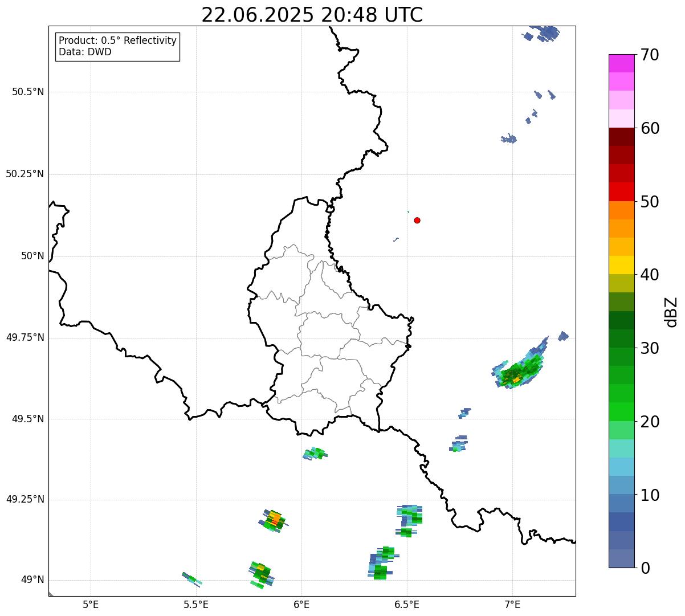Click the 6°E longitude label

tap(301, 604)
